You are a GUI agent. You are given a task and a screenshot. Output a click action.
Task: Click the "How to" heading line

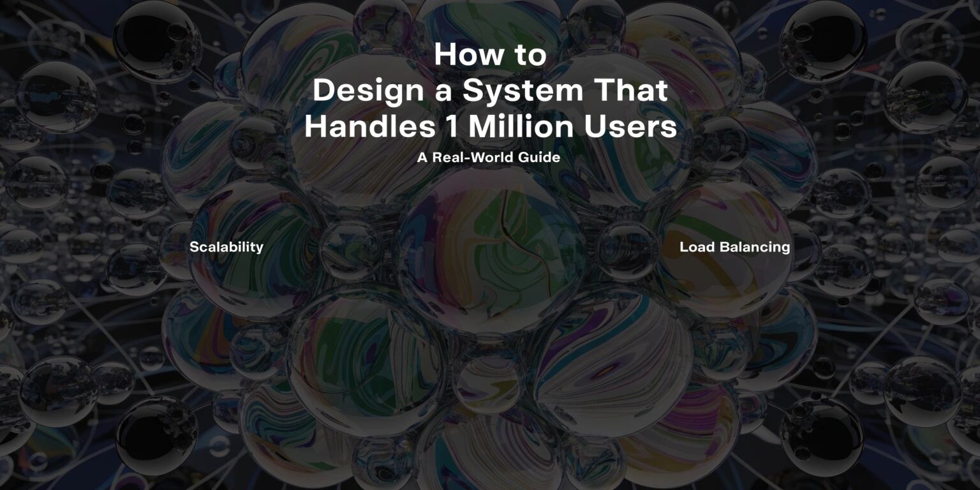click(x=490, y=55)
